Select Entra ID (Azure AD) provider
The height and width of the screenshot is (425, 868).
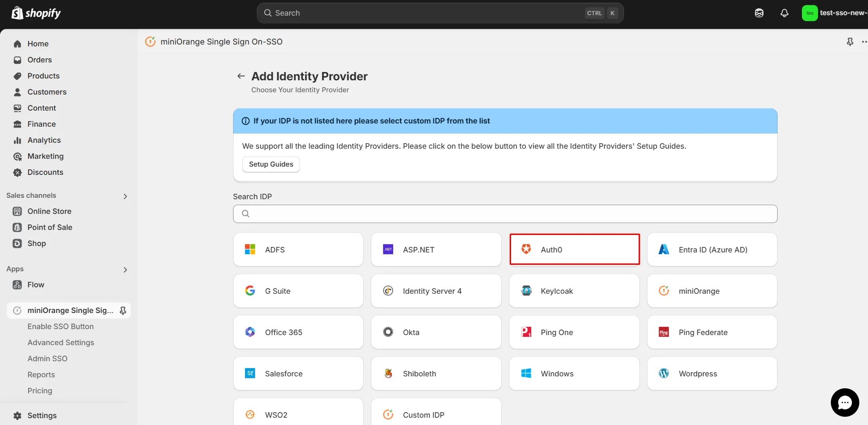point(712,250)
